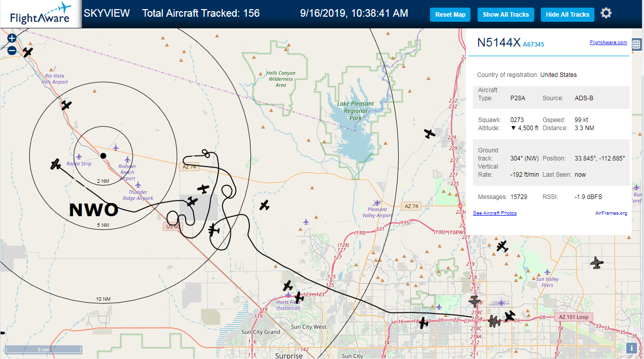644x359 pixels.
Task: Select the selected aircraft at the track's end near Ranta Strip
Action: click(56, 165)
